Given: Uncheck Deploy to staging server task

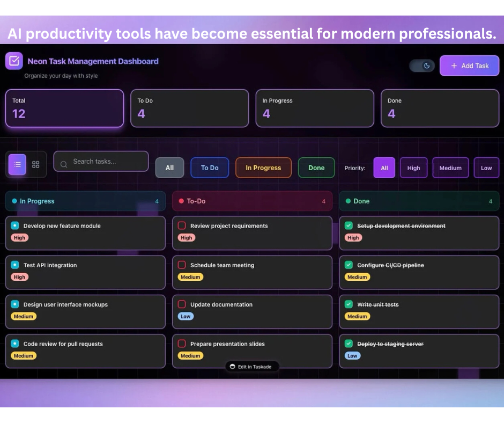Looking at the screenshot, I should tap(349, 344).
